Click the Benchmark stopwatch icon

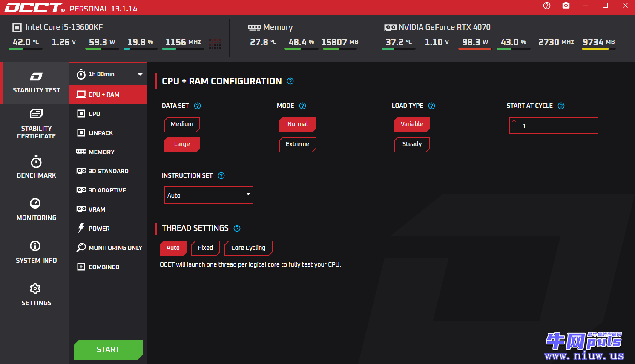tap(36, 162)
